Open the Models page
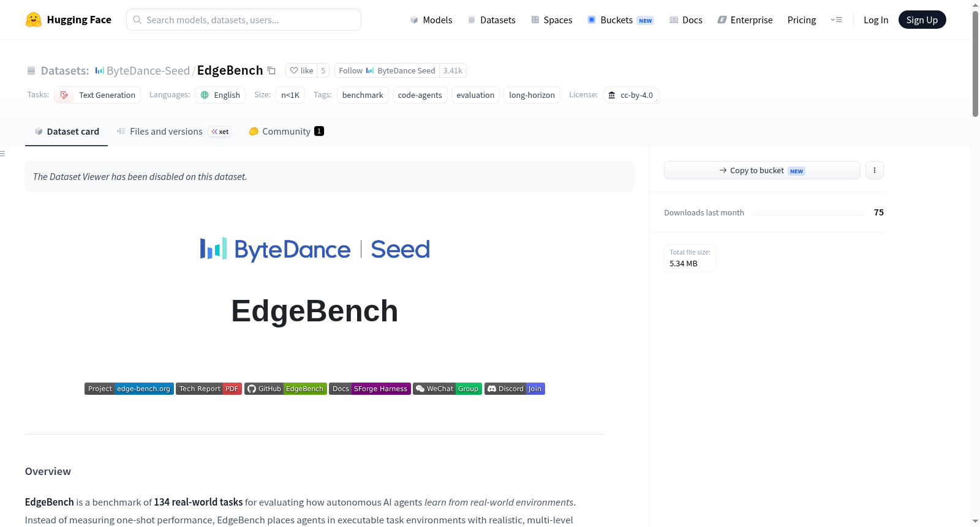Image resolution: width=980 pixels, height=527 pixels. (431, 20)
